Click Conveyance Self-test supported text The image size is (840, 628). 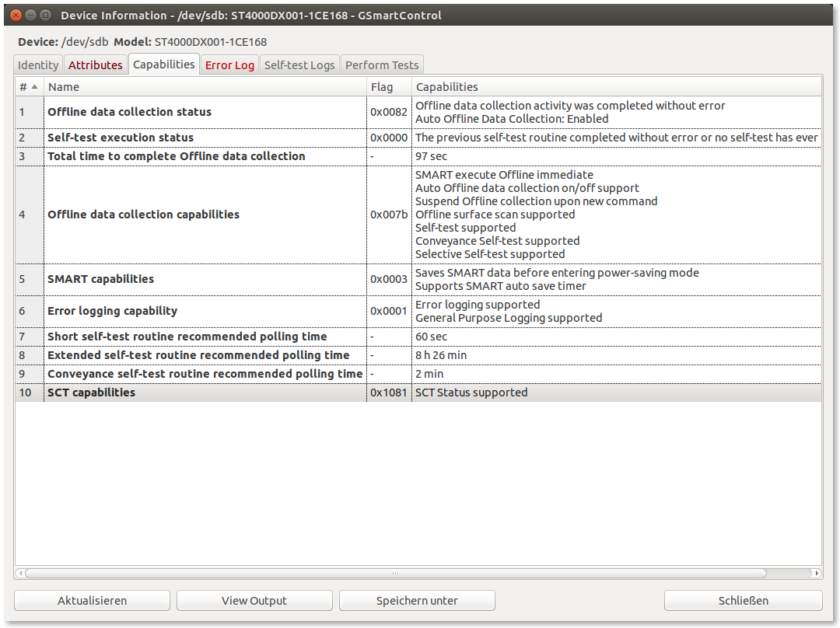pos(498,241)
